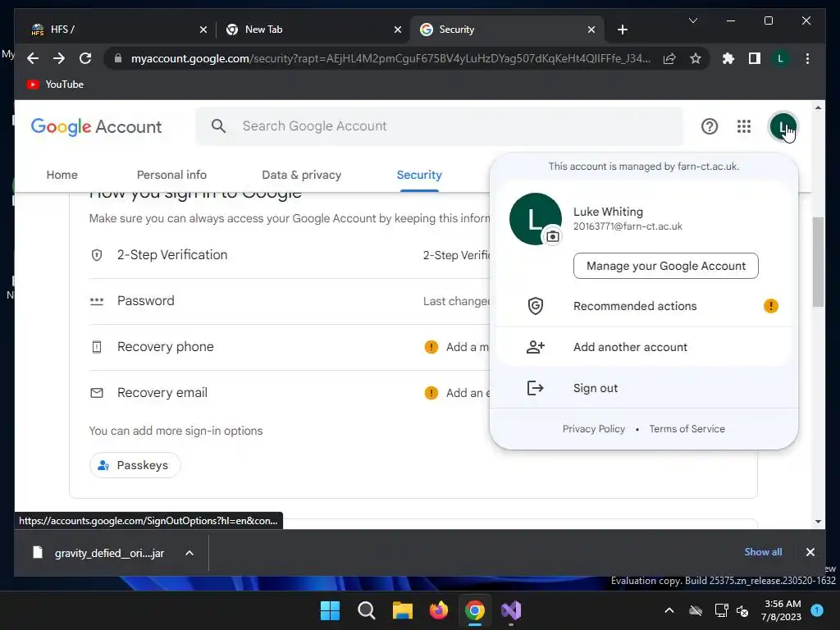Open the Google apps grid
Viewport: 840px width, 630px height.
tap(743, 126)
